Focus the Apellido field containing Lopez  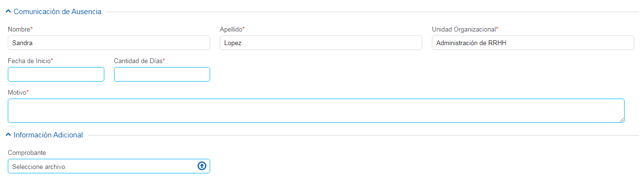pyautogui.click(x=321, y=43)
